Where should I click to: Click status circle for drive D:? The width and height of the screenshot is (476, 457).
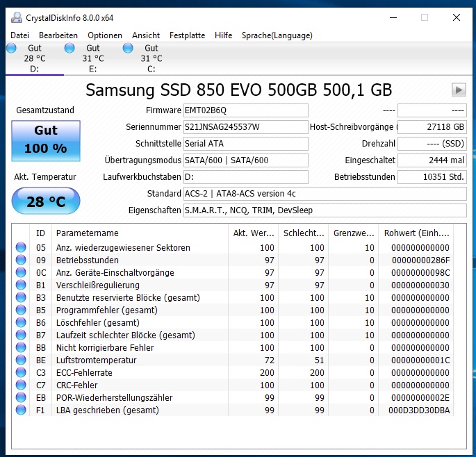pos(11,48)
